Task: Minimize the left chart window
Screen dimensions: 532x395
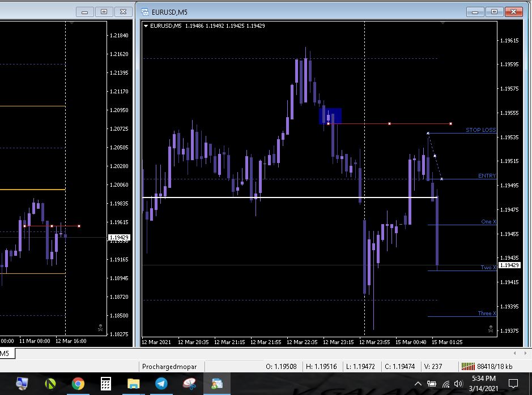Action: point(85,12)
